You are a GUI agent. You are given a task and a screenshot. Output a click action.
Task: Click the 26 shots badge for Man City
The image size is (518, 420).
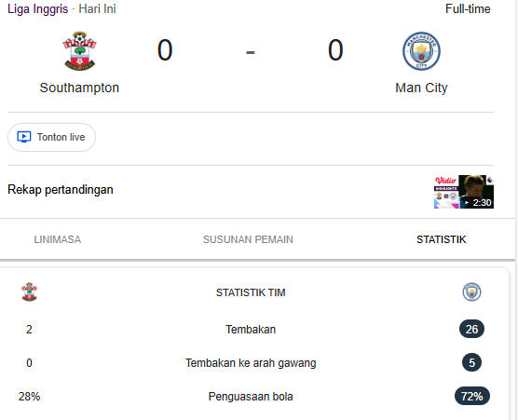coord(471,329)
